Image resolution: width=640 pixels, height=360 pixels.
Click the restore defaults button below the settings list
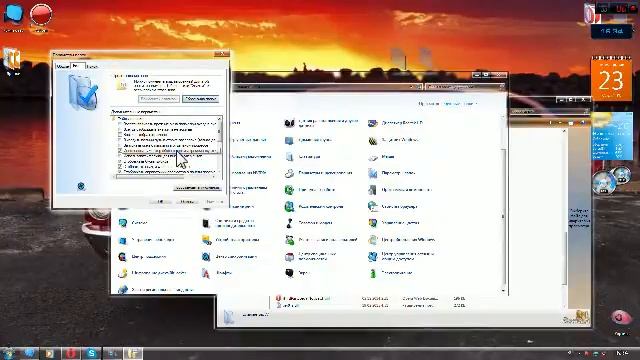coord(198,188)
